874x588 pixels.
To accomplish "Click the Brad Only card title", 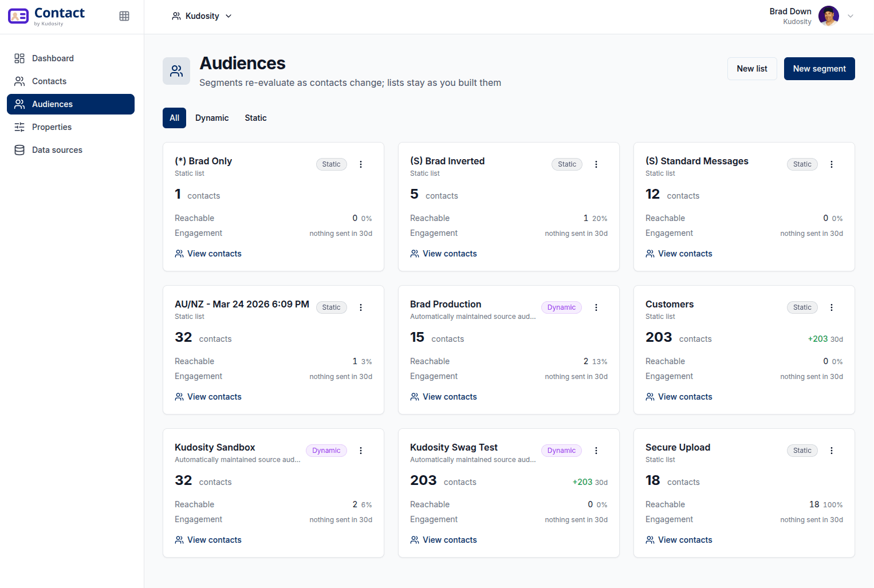I will point(203,161).
